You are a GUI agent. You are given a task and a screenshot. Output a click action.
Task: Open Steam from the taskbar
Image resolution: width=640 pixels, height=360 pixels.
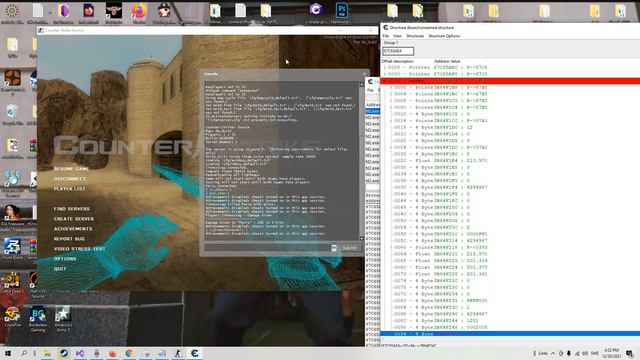click(x=64, y=353)
